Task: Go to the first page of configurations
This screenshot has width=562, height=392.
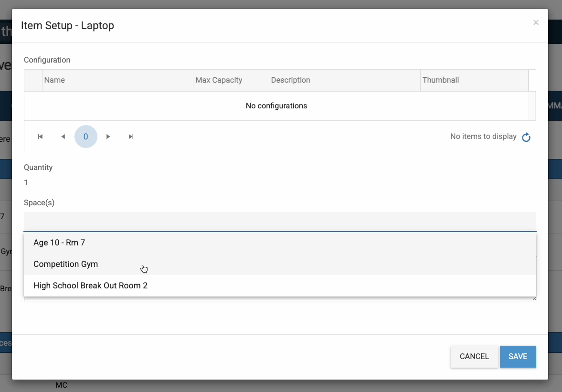Action: pos(41,137)
